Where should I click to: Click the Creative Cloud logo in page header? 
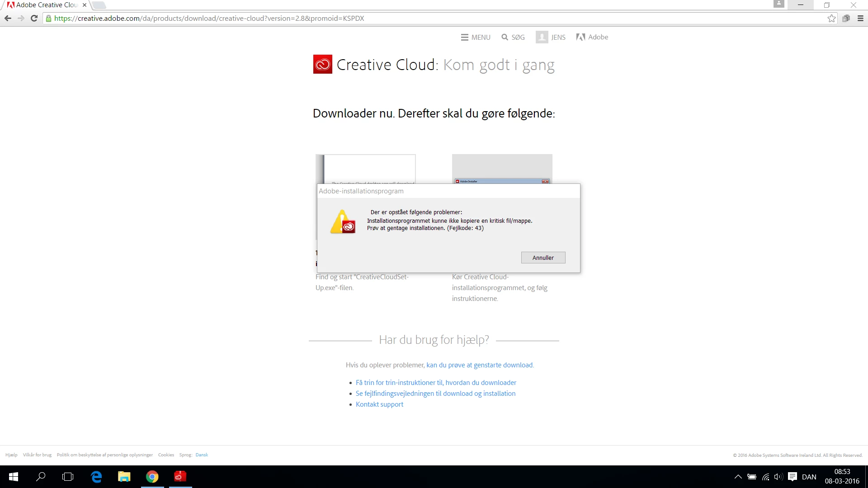[323, 64]
